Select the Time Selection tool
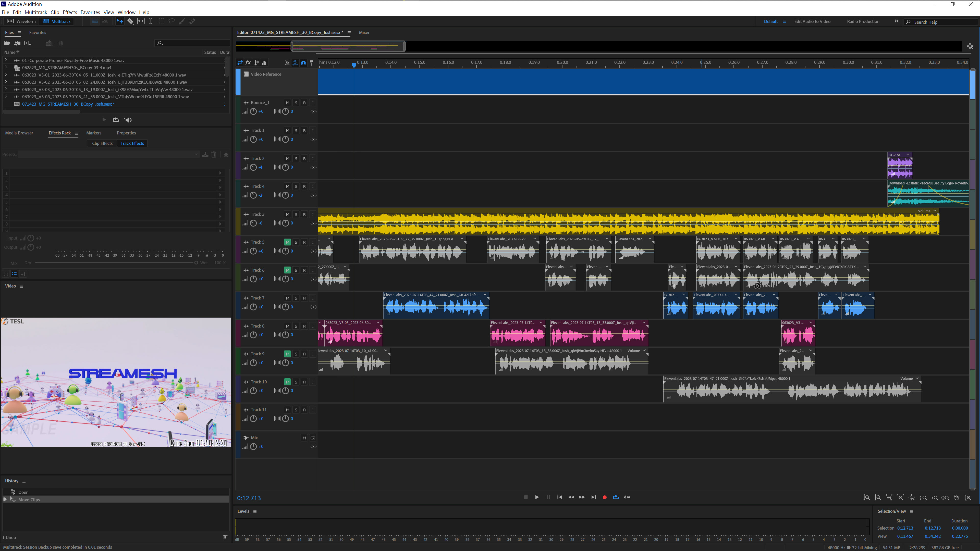Viewport: 980px width, 551px height. click(151, 21)
